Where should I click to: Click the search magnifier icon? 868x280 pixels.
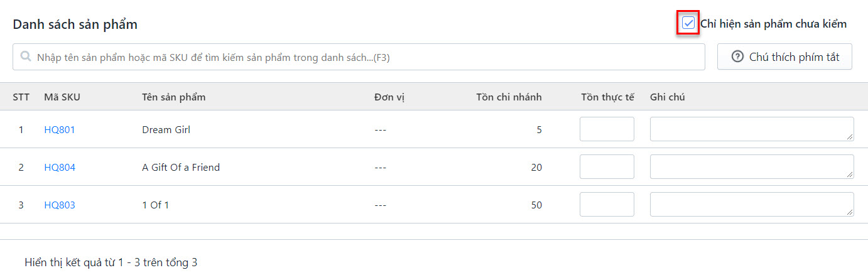tap(26, 57)
